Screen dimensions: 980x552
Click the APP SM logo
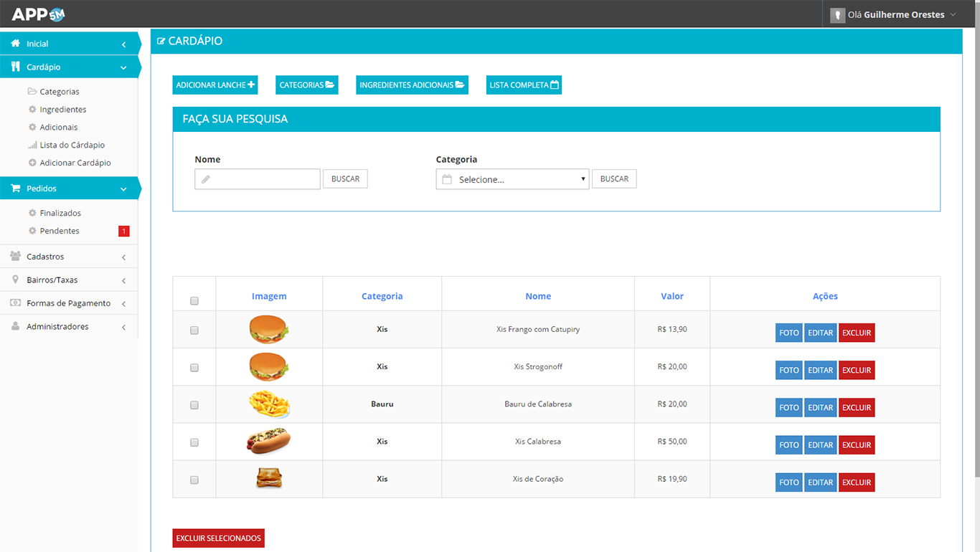click(38, 14)
